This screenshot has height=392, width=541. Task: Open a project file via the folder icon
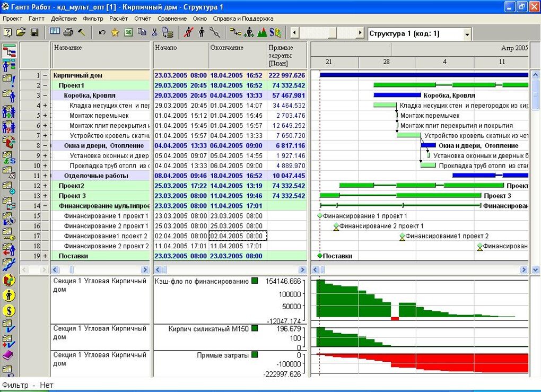coord(21,33)
